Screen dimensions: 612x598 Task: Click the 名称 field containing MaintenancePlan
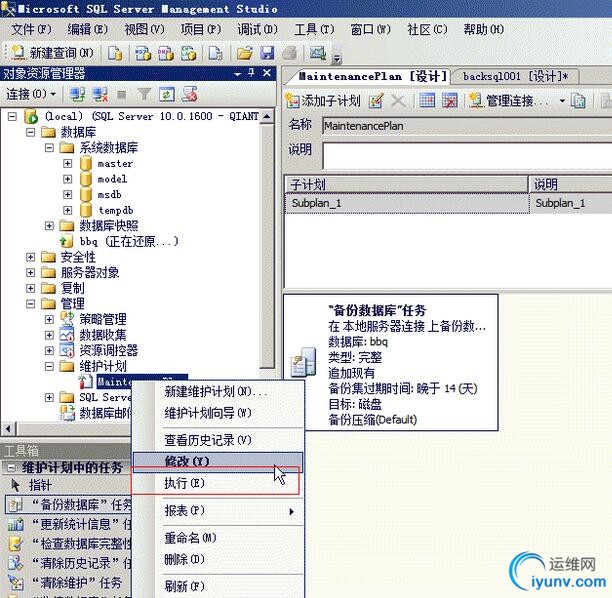[x=467, y=126]
